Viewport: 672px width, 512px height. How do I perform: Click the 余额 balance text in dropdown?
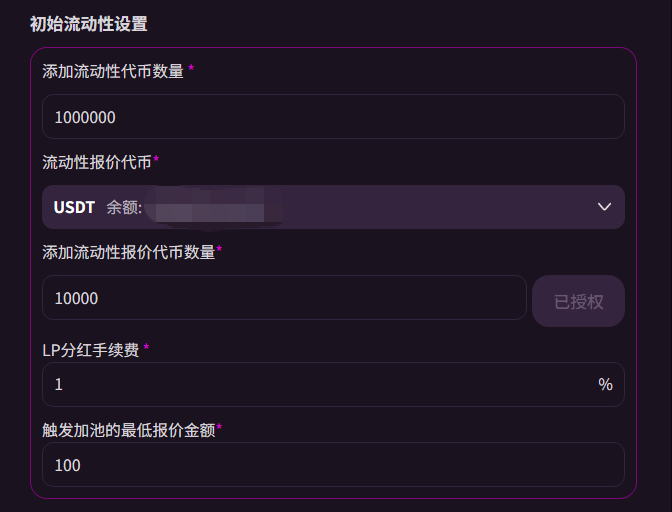(124, 208)
